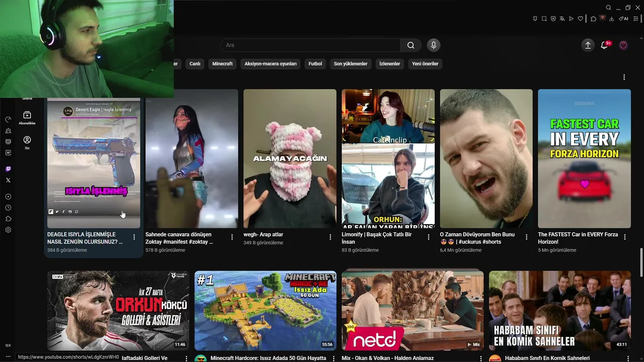The height and width of the screenshot is (362, 644).
Task: Select the İzlenenler filter chip
Action: coord(390,64)
